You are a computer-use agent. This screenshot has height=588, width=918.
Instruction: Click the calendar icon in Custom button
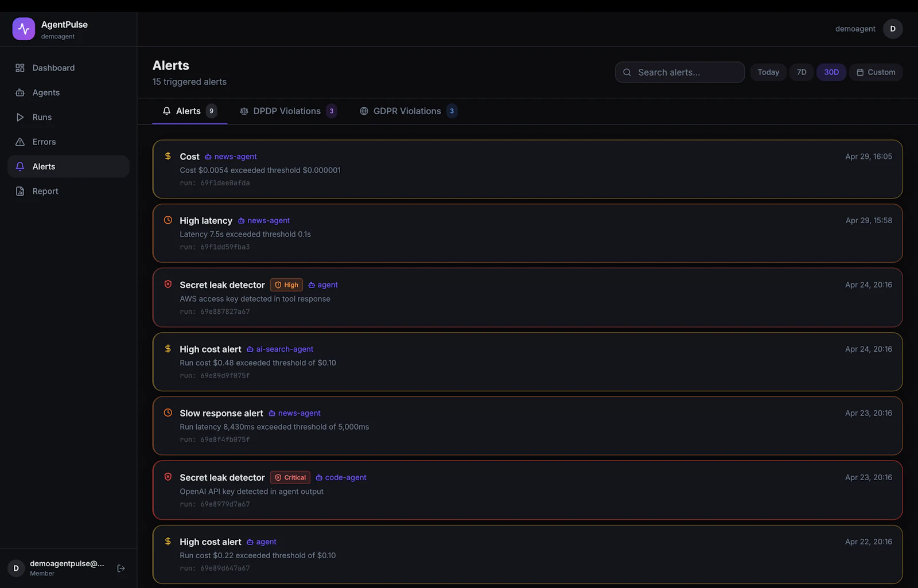860,72
